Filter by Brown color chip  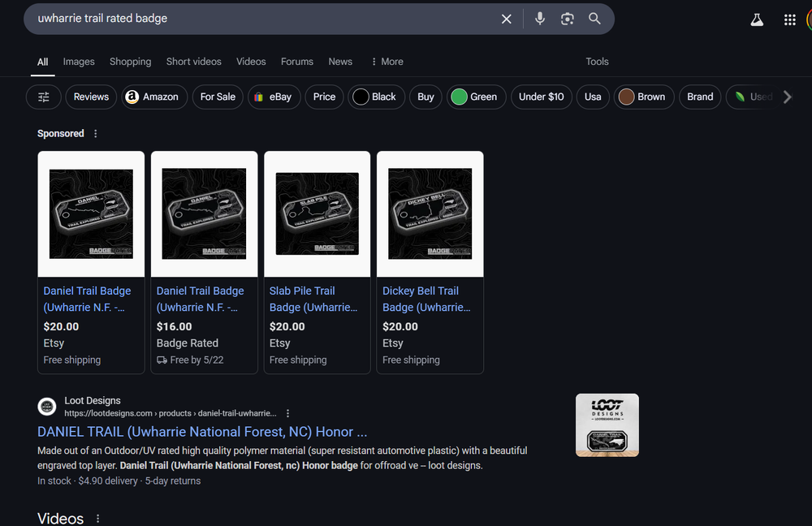(644, 97)
